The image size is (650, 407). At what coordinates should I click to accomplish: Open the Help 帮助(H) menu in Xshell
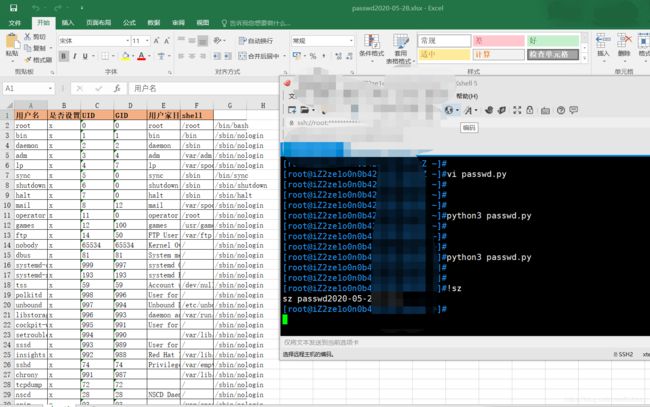point(467,96)
